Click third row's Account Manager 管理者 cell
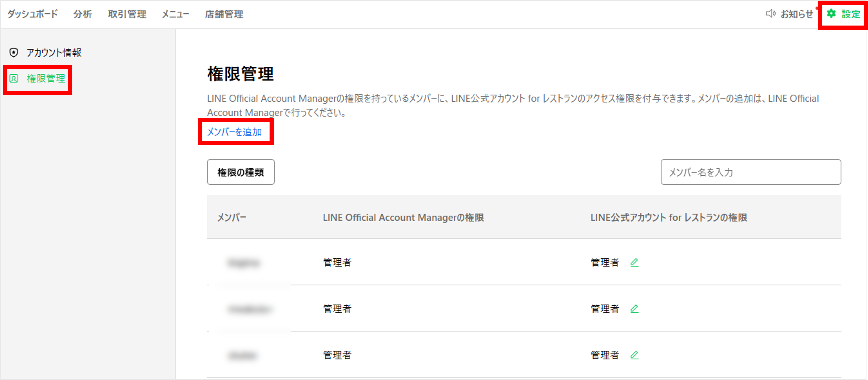868x380 pixels. [x=337, y=355]
